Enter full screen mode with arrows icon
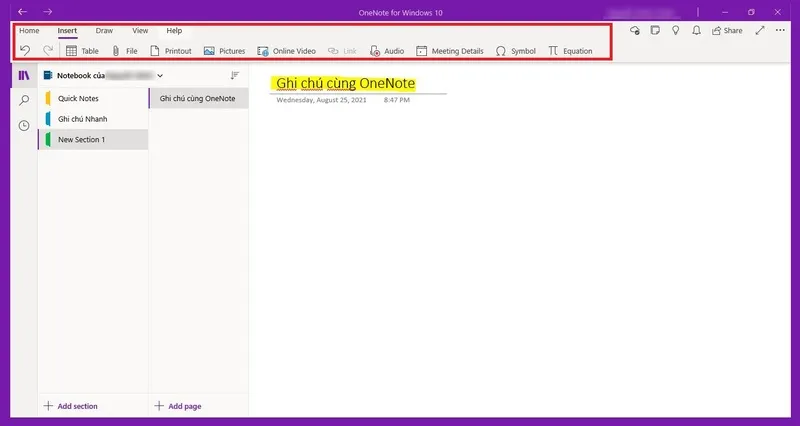800x426 pixels. pos(760,31)
